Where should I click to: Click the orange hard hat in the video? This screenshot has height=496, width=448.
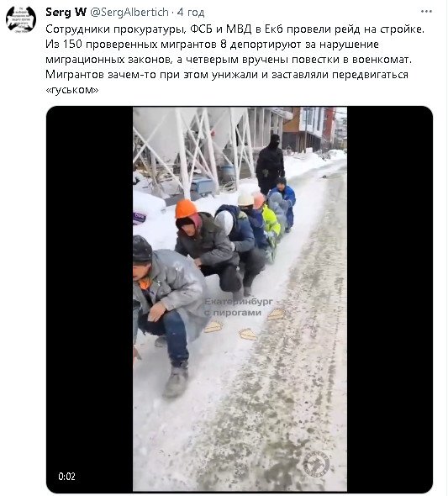186,208
